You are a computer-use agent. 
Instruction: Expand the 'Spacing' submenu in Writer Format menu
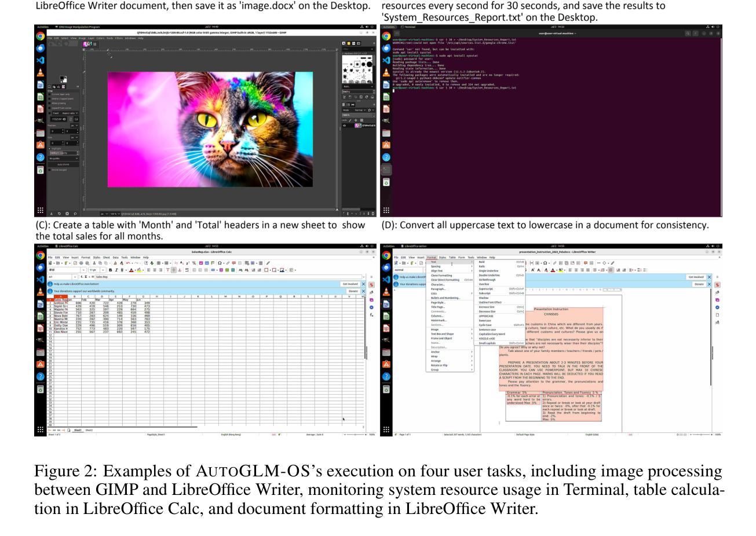click(x=450, y=266)
